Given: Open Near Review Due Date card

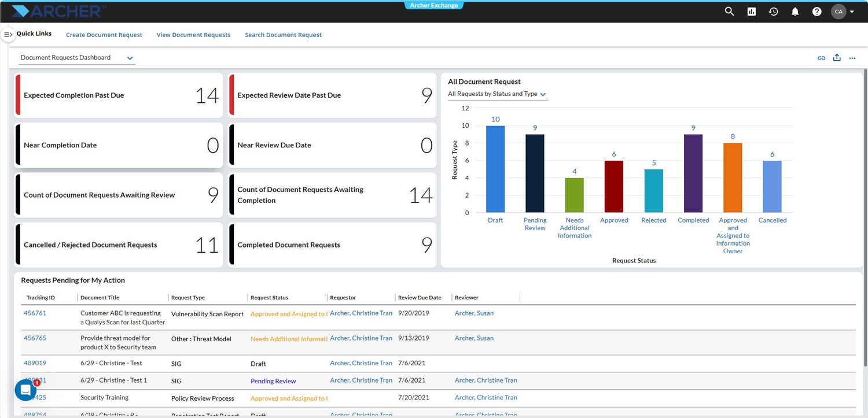Looking at the screenshot, I should 333,145.
